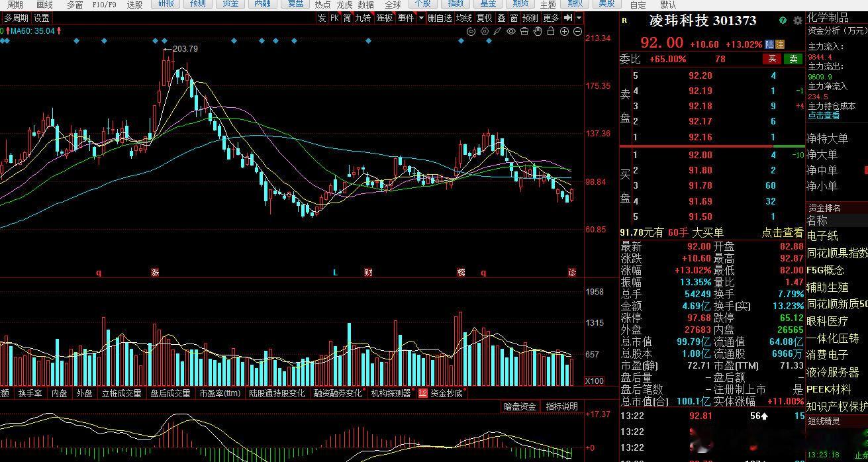Toggle the eye visibility icon on chart
The image size is (868, 462).
[x=511, y=31]
